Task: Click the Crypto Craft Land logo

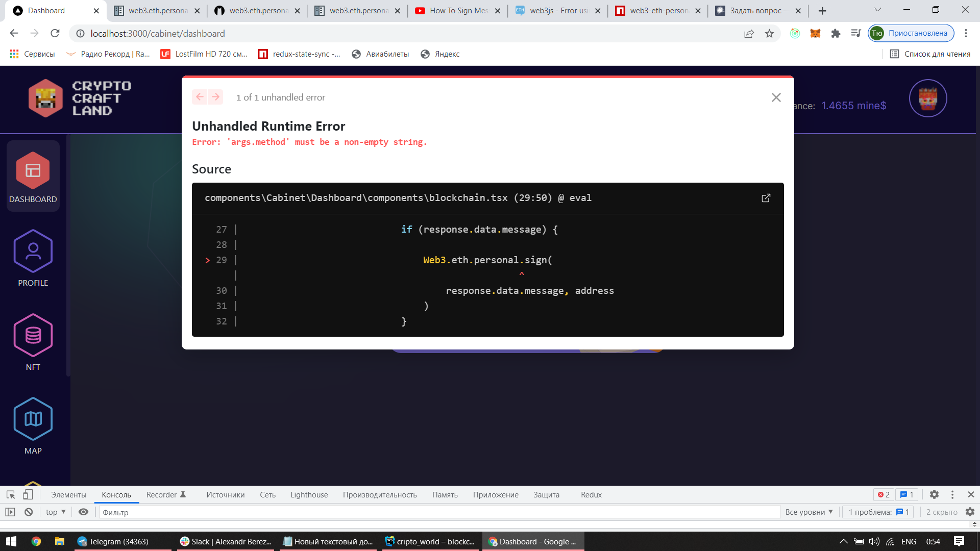Action: click(x=80, y=98)
